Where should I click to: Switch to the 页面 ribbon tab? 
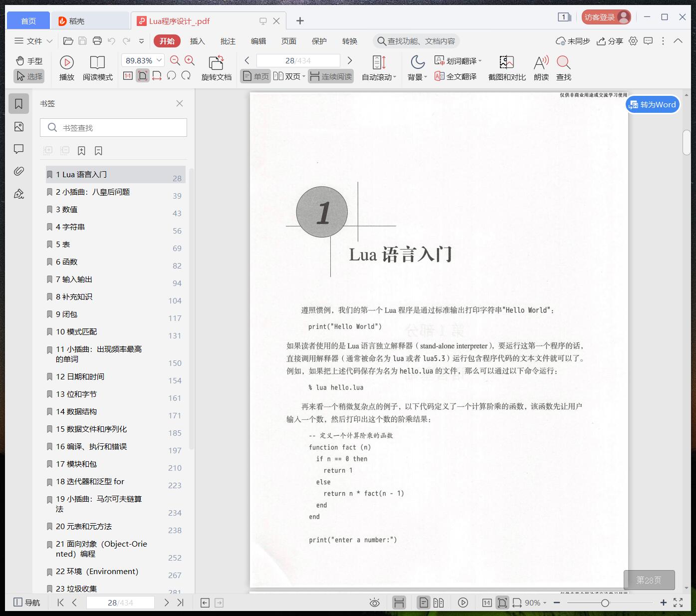click(x=289, y=41)
